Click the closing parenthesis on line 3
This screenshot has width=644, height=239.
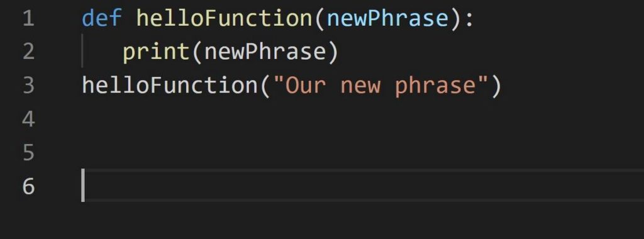tap(496, 86)
